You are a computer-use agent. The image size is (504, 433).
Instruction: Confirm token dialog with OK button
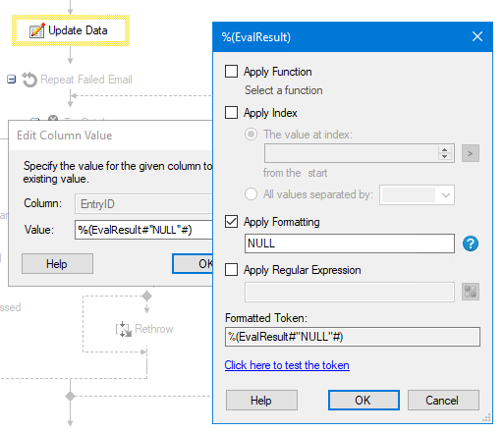click(364, 400)
